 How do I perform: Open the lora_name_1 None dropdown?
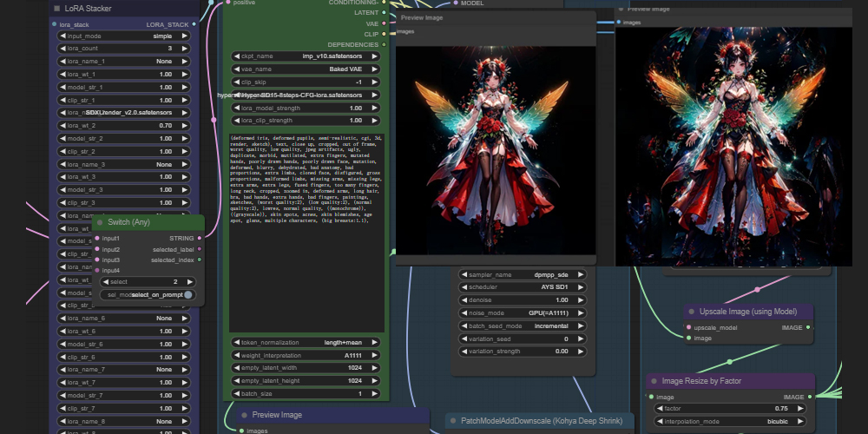pyautogui.click(x=123, y=62)
